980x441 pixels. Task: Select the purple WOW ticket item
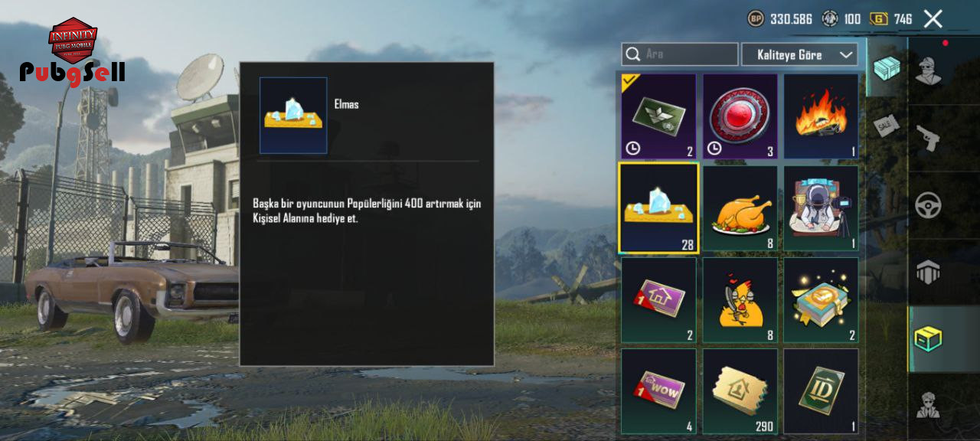658,391
